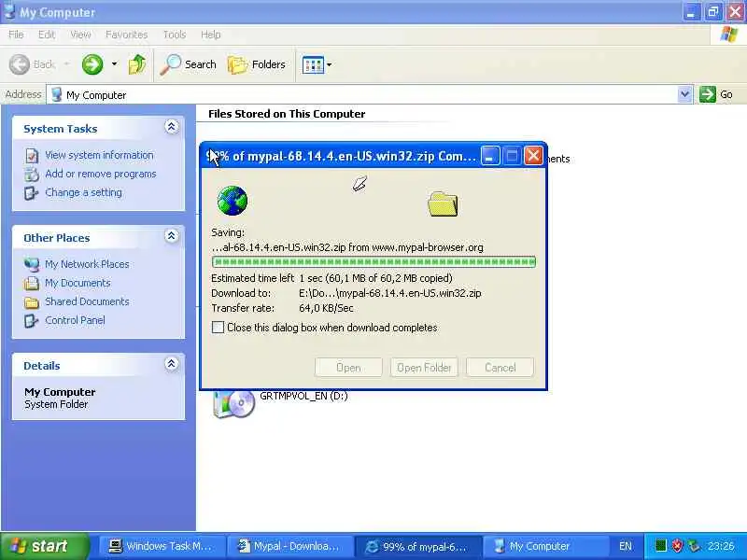Click the Open button in download dialog
This screenshot has width=747, height=560.
tap(348, 368)
